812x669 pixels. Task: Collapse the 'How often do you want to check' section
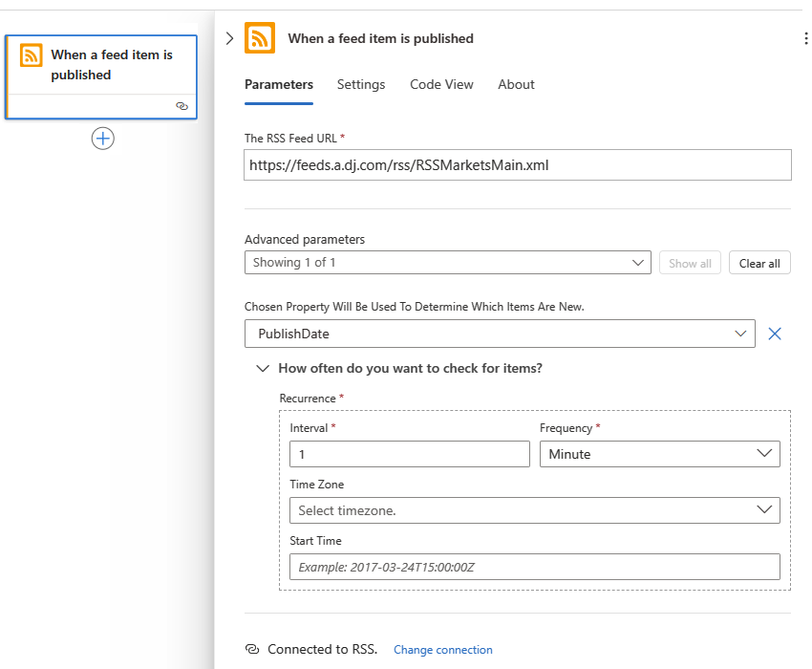pyautogui.click(x=263, y=368)
